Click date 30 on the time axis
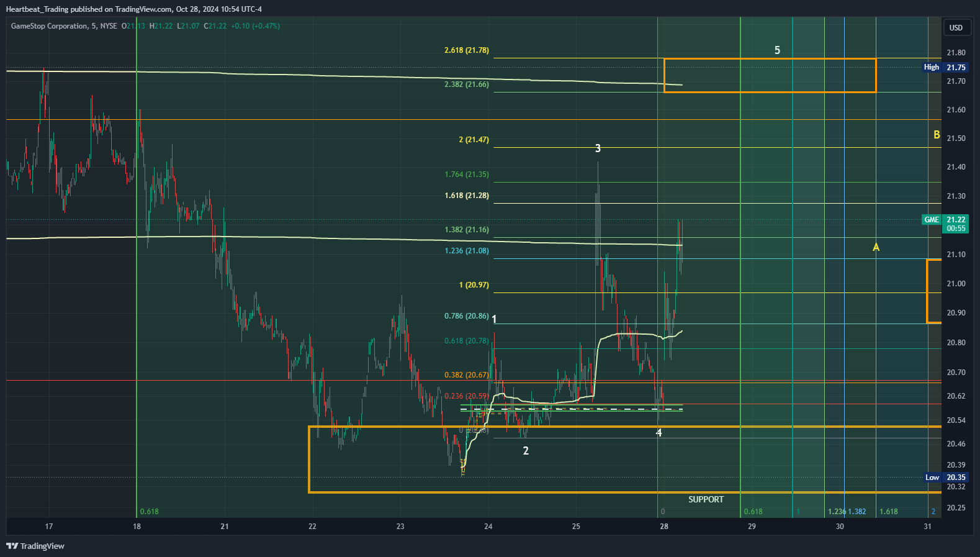The image size is (980, 557). tap(840, 527)
